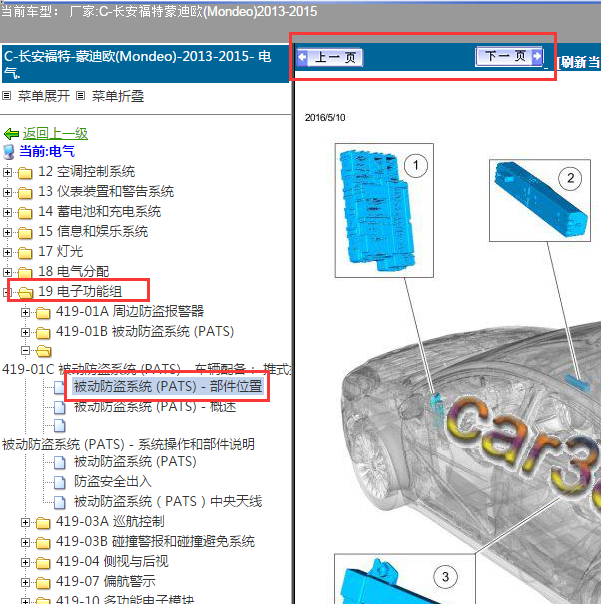
Task: Collapse all menus with 菜单折叠
Action: pos(118,96)
